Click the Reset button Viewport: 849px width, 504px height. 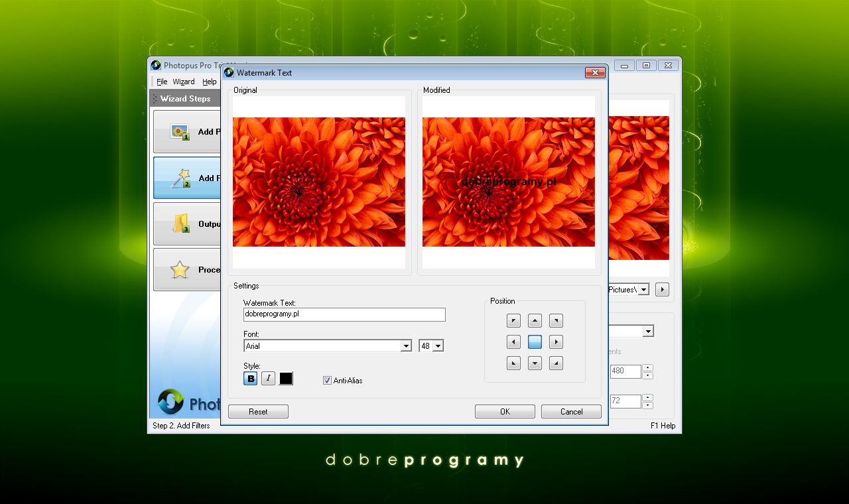click(258, 412)
